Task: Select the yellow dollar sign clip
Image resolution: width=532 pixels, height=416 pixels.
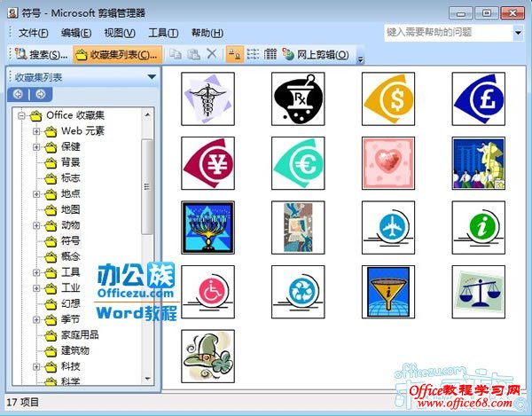Action: [x=388, y=98]
